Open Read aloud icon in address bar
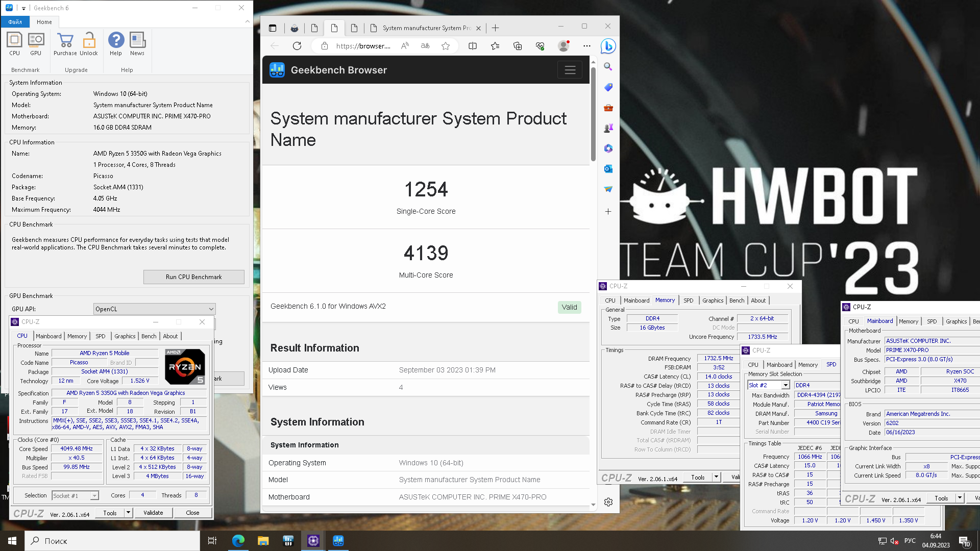This screenshot has width=980, height=551. click(405, 46)
